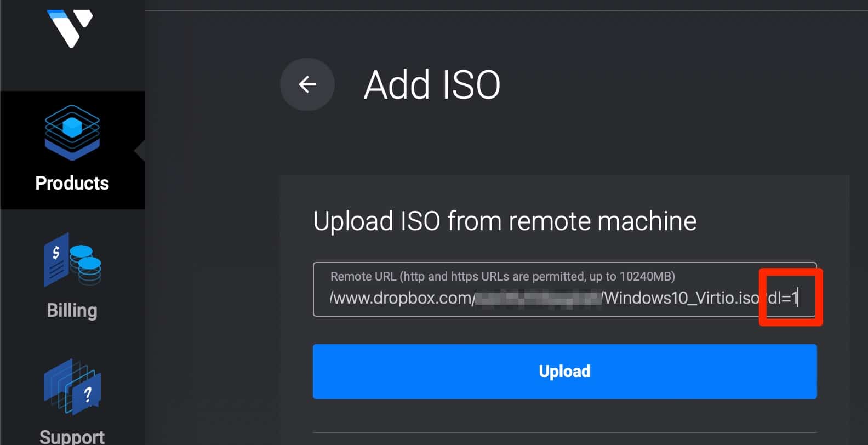Screen dimensions: 868x445
Task: Click the Upload ISO from remote machine heading
Action: (x=505, y=221)
